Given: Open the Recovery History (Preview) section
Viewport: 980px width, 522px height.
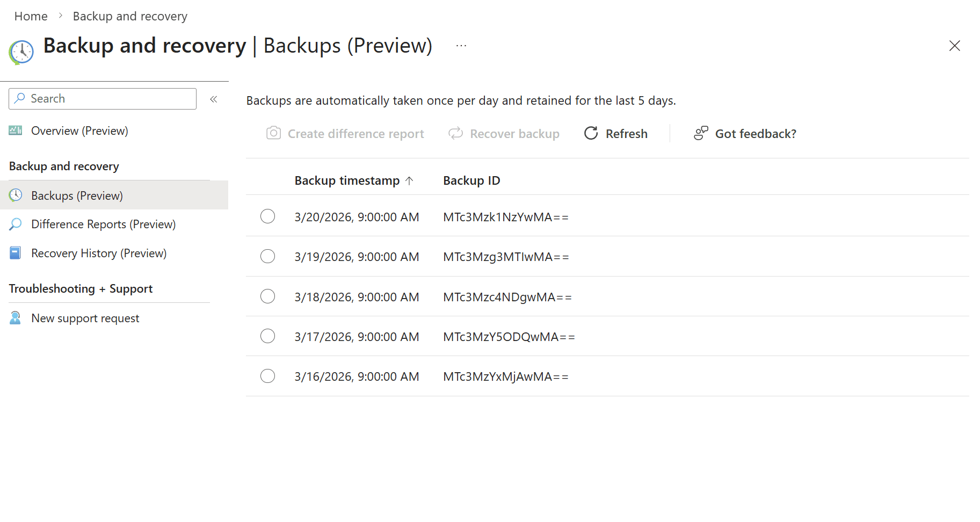Looking at the screenshot, I should pos(99,252).
